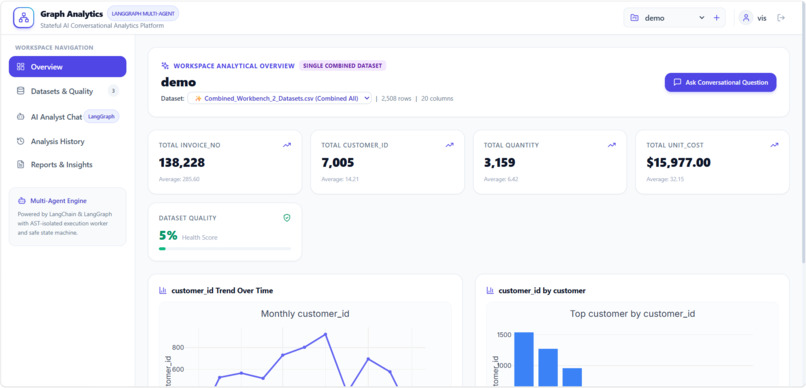Click the chart icon beside customer_id by customer
Image resolution: width=806 pixels, height=388 pixels.
[490, 291]
